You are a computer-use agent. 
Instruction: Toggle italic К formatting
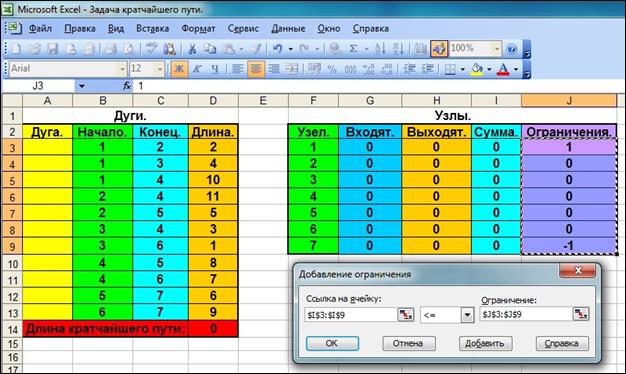pyautogui.click(x=197, y=69)
